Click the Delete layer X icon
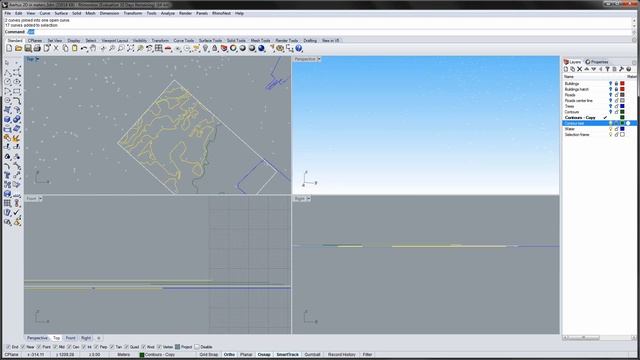640x360 pixels. tap(580, 69)
